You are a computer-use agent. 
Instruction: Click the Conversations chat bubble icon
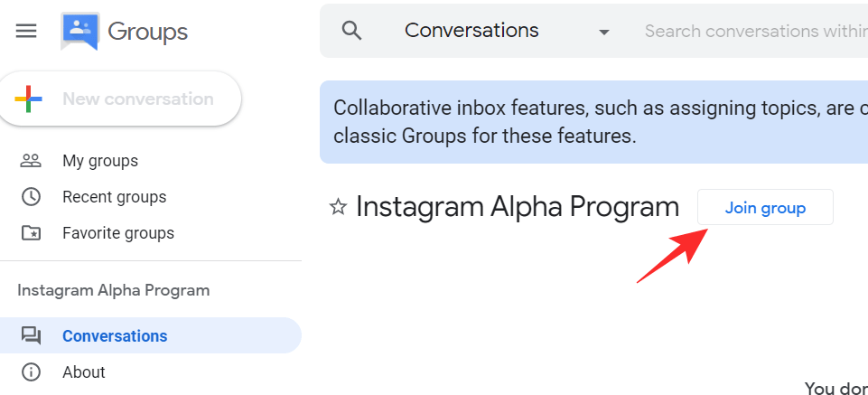[31, 336]
